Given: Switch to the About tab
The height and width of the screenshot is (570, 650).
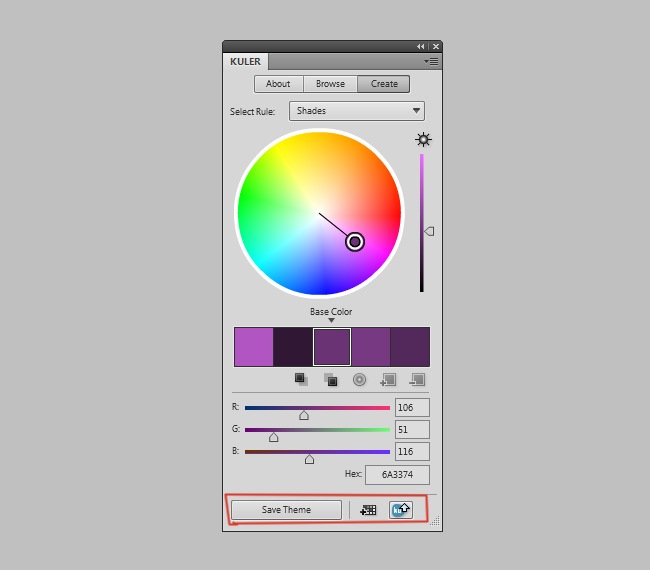Looking at the screenshot, I should pos(278,84).
